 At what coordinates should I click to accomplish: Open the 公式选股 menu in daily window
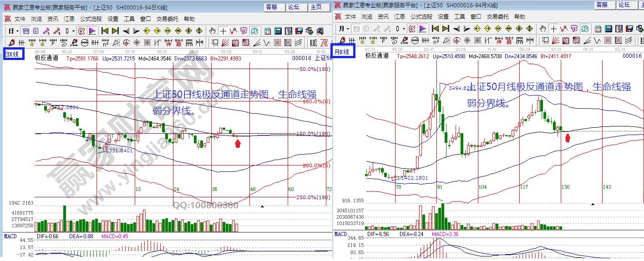coord(91,19)
